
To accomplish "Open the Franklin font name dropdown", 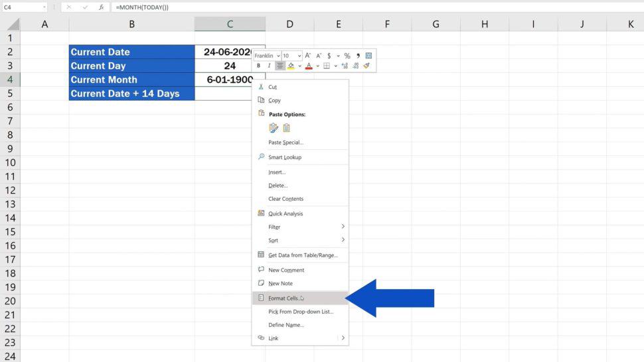I will (x=277, y=56).
